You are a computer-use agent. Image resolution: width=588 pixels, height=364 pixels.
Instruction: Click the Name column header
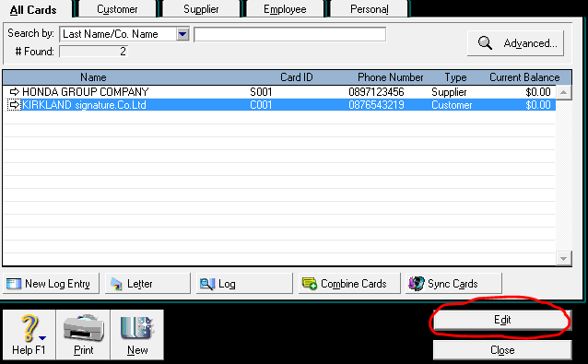[x=93, y=77]
